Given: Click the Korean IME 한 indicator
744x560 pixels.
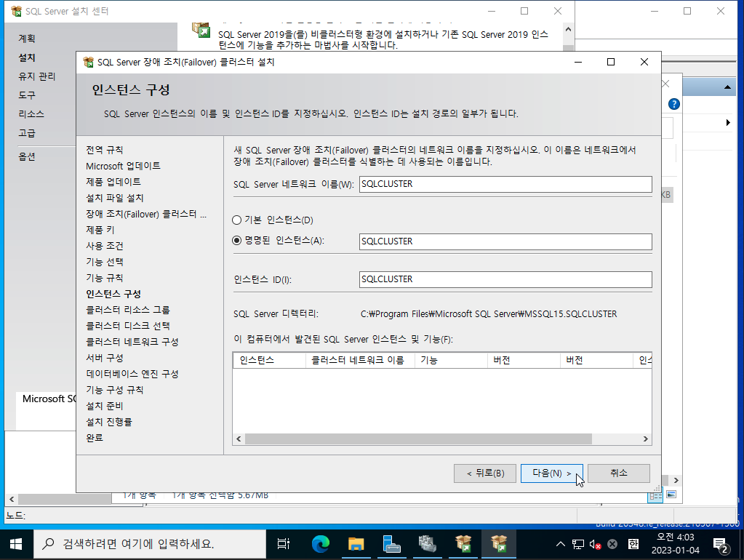Looking at the screenshot, I should (x=633, y=544).
